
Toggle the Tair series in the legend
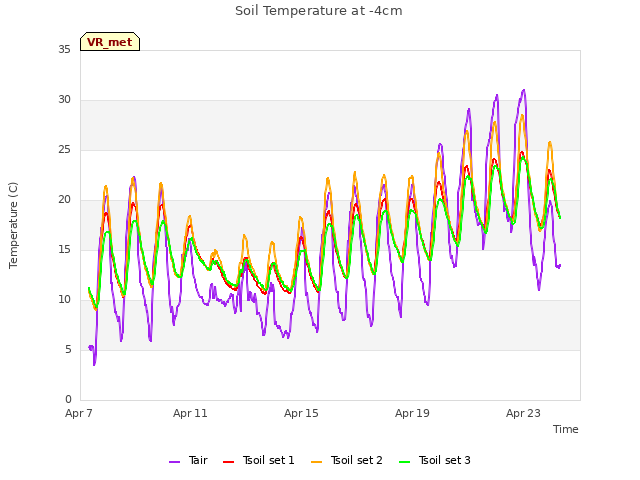[x=189, y=460]
